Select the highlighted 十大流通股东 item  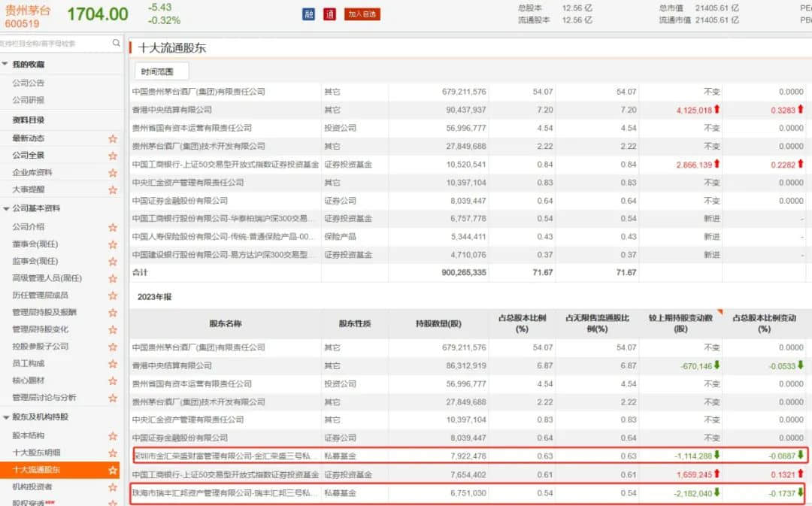click(59, 470)
